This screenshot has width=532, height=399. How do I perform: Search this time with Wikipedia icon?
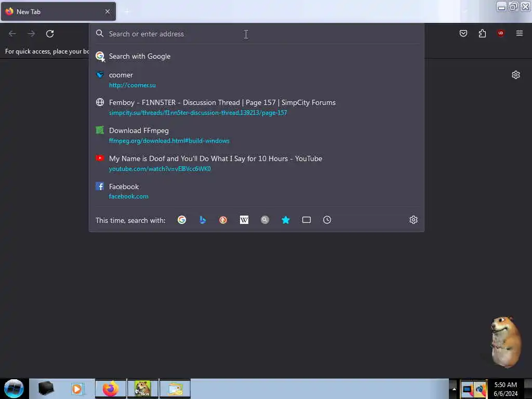point(244,220)
